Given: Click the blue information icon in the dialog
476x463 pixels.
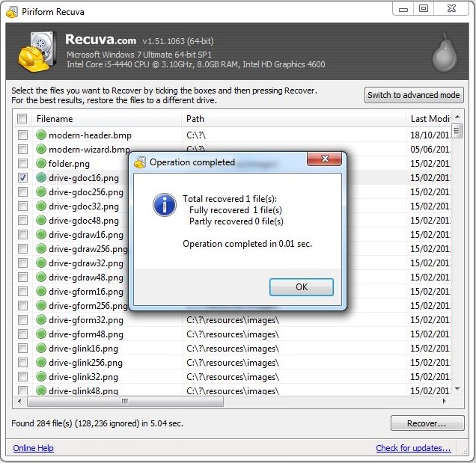Looking at the screenshot, I should pos(165,205).
